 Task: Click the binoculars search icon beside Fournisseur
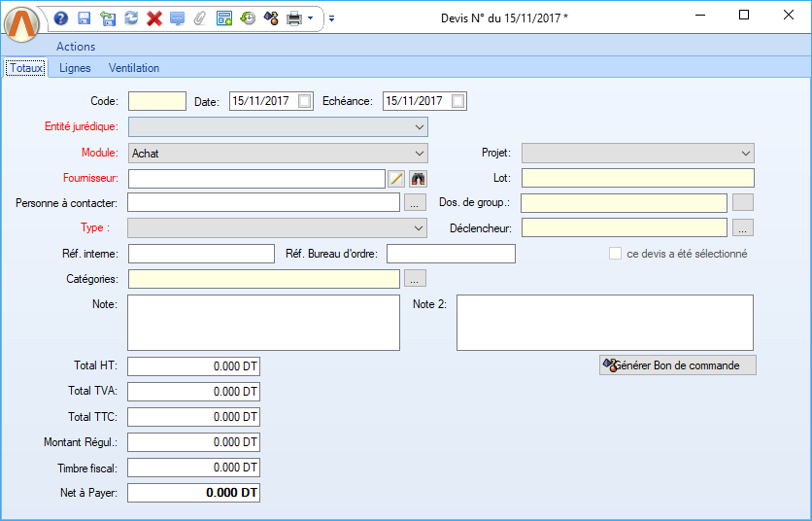point(419,178)
